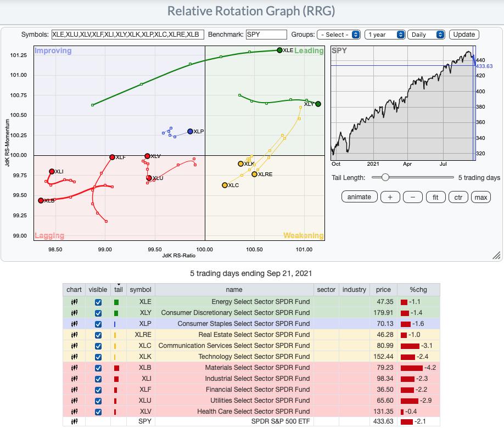504x428 pixels.
Task: Toggle visibility checkbox for XLU
Action: pos(98,401)
